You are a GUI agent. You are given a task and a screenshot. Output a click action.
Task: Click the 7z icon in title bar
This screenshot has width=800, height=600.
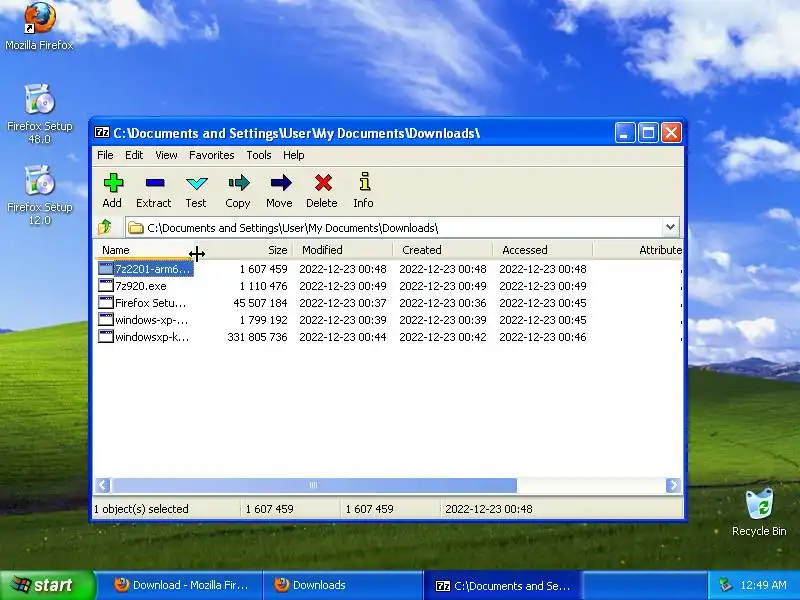coord(102,133)
